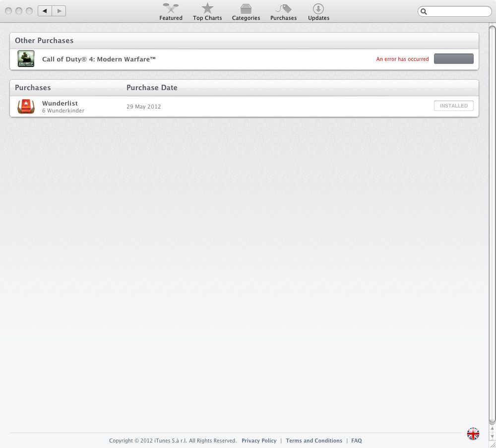The image size is (496, 448).
Task: Click the Call of Duty 4 app icon
Action: click(x=26, y=59)
